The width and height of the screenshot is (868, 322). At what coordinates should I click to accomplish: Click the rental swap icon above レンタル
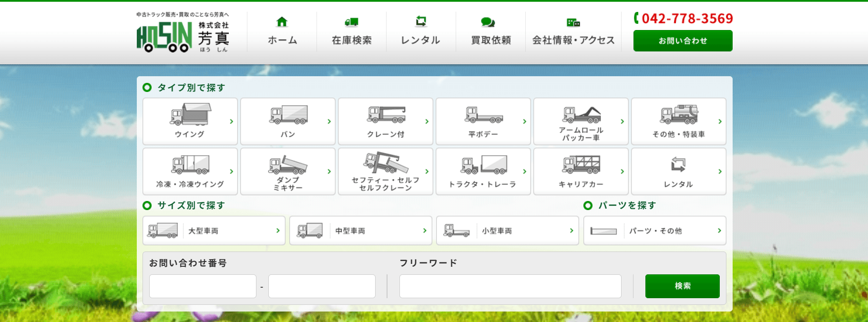pos(421,21)
